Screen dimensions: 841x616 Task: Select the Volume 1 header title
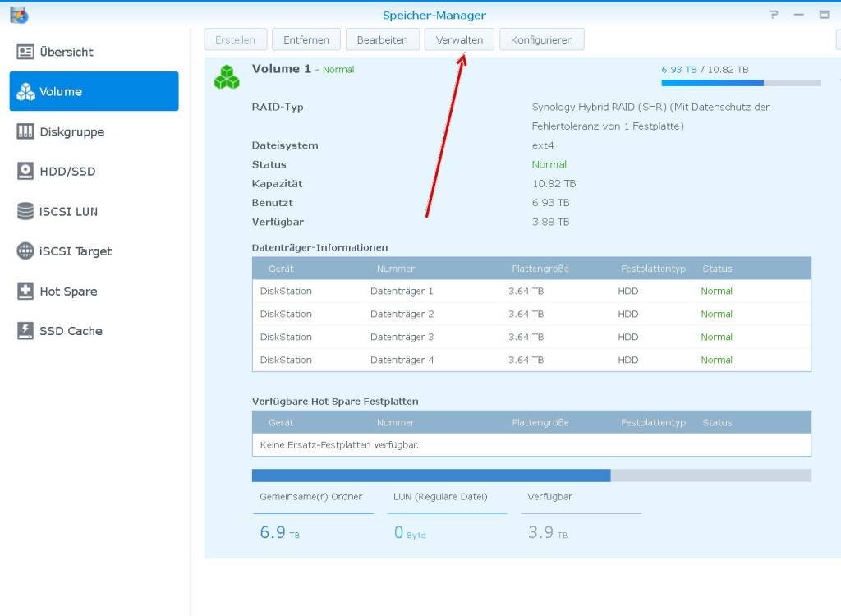coord(281,69)
